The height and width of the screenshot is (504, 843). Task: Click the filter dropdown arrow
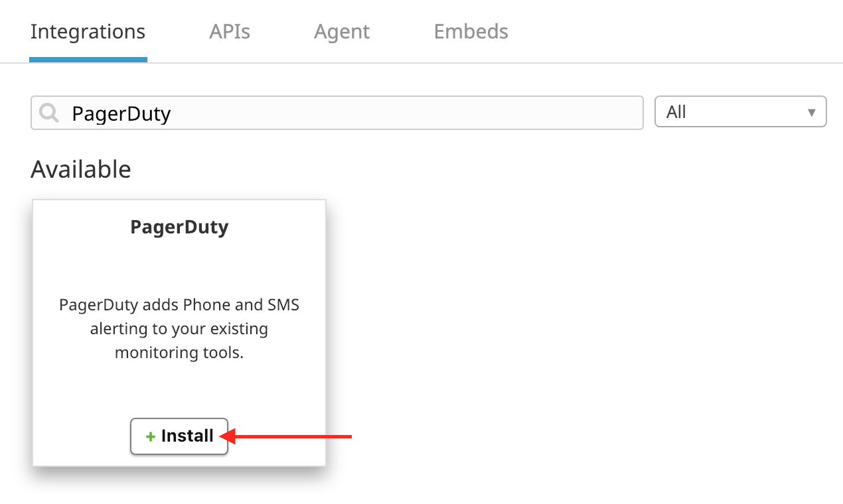(811, 112)
